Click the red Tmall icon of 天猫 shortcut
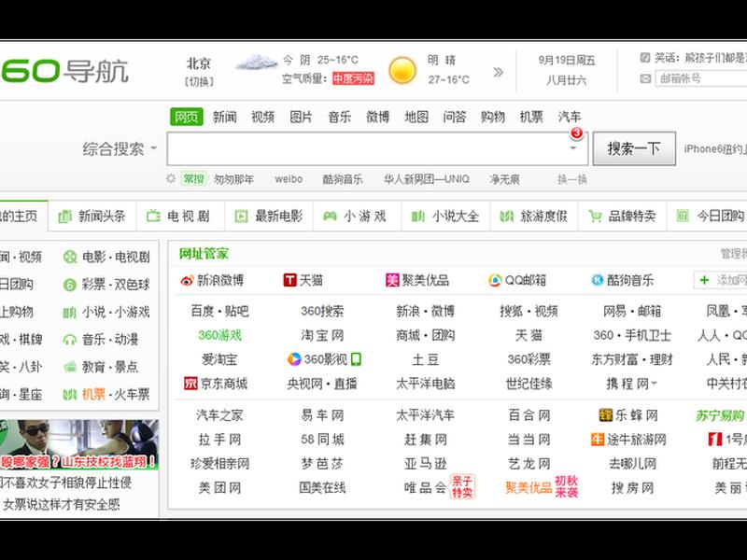747x560 pixels. (289, 281)
